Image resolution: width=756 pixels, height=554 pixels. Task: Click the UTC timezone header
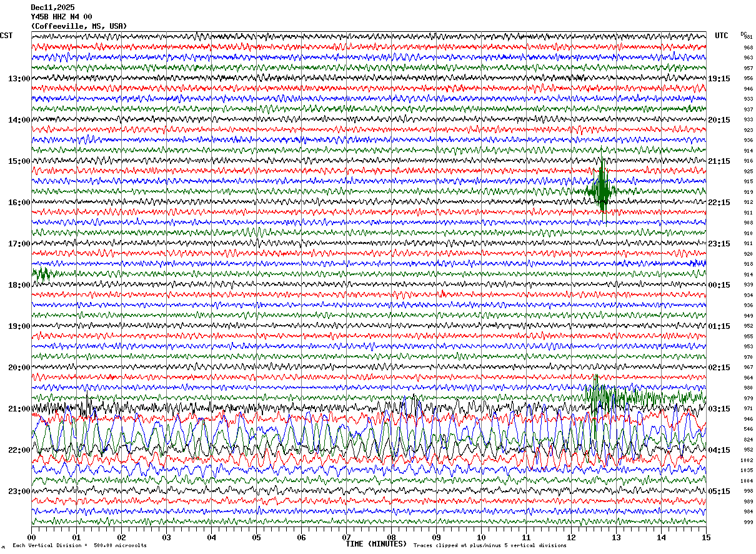pyautogui.click(x=722, y=36)
